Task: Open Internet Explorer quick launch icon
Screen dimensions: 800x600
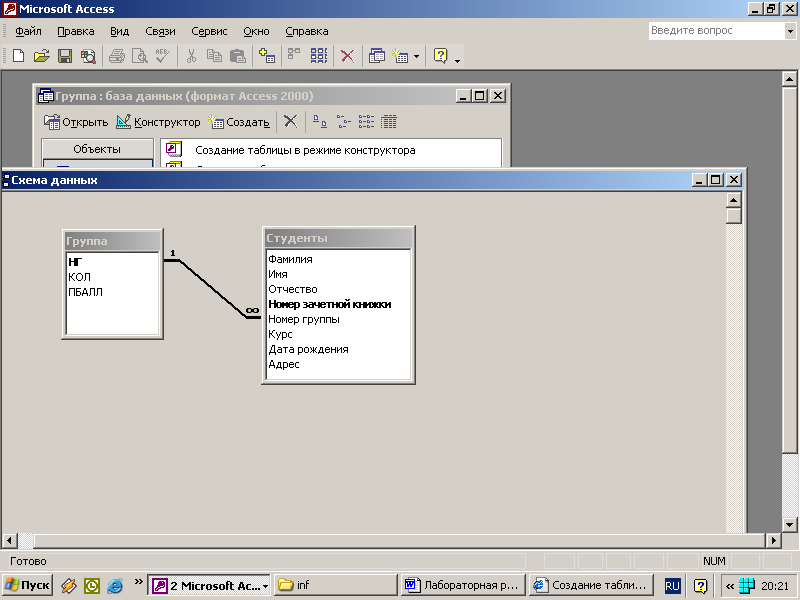Action: coord(115,585)
